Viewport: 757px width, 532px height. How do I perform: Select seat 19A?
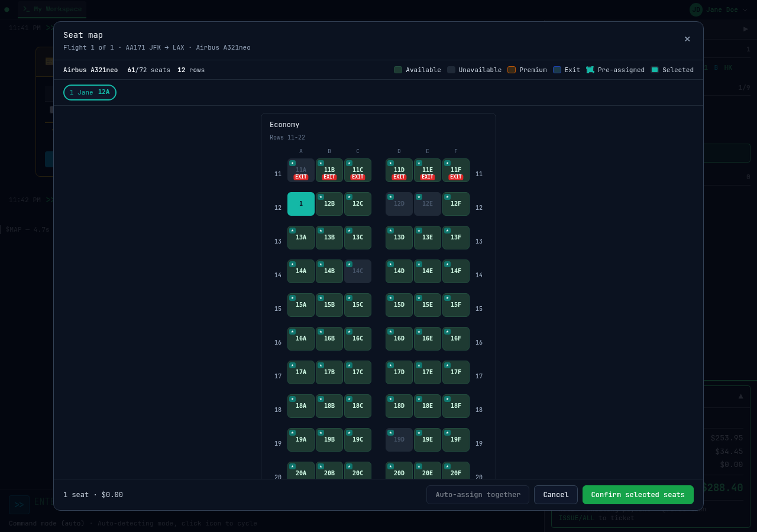coord(301,440)
